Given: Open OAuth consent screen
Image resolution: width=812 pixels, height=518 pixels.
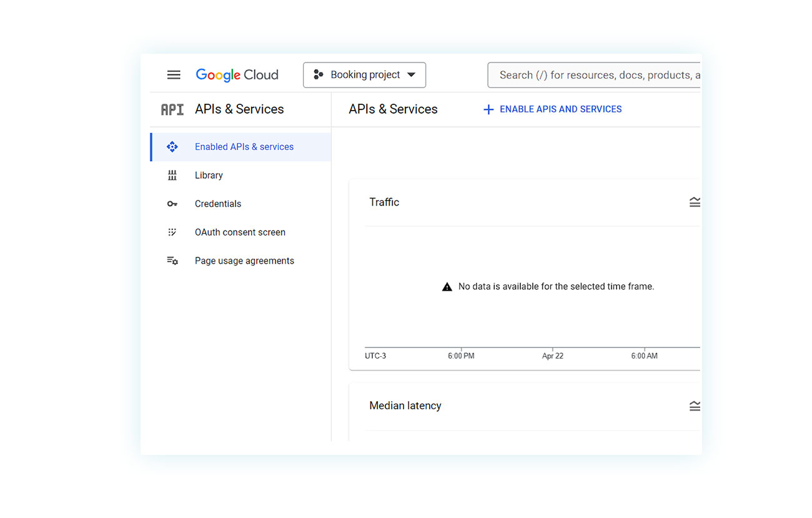Looking at the screenshot, I should click(240, 232).
